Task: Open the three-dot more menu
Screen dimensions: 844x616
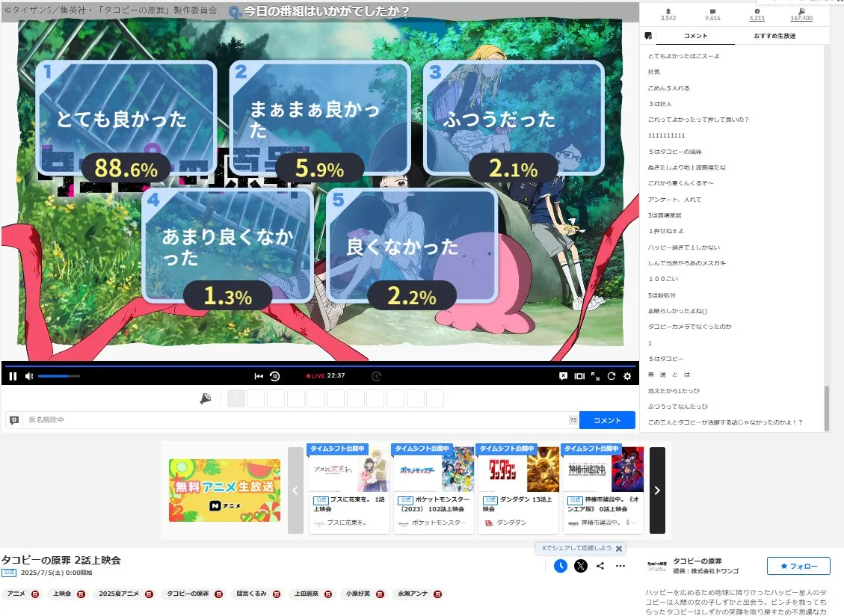Action: pos(620,566)
